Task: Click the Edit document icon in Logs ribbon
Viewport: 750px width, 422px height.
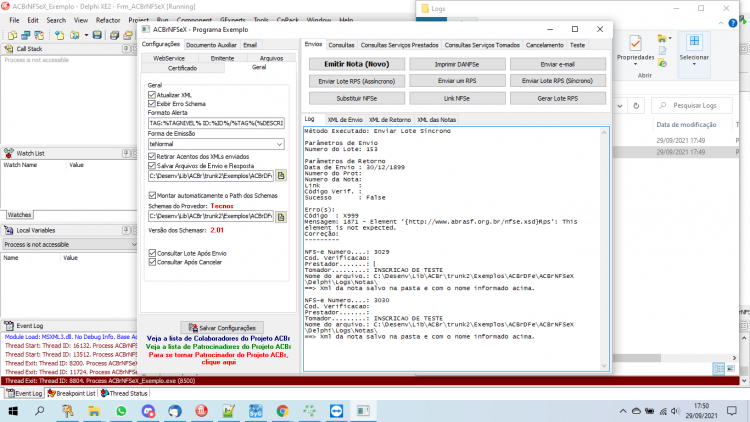Action: click(662, 51)
